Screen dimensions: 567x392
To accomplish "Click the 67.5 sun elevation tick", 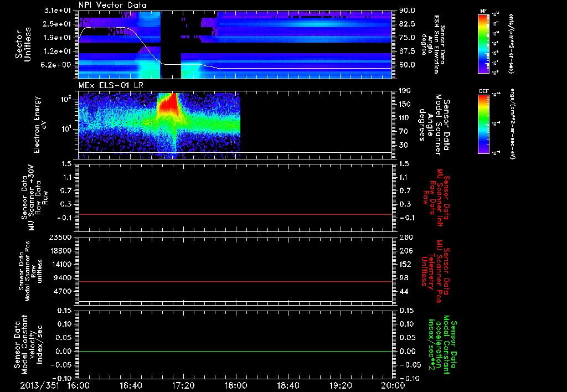I will pyautogui.click(x=407, y=51).
